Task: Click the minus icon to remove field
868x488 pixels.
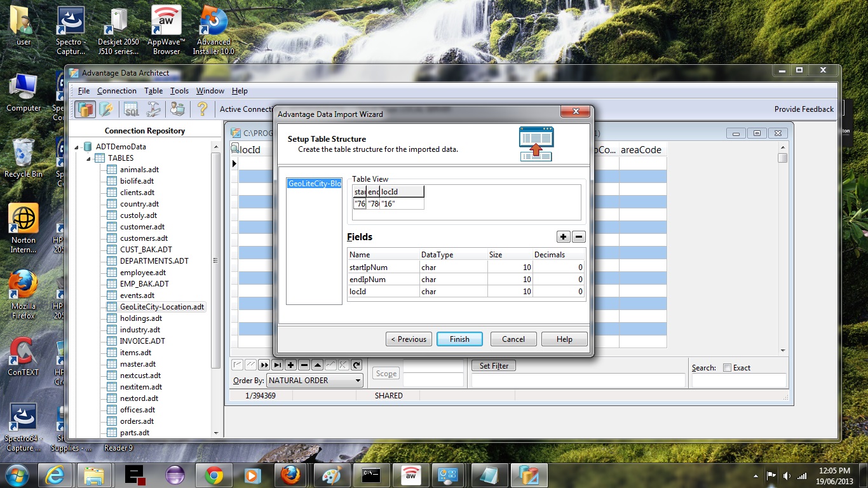Action: (578, 237)
